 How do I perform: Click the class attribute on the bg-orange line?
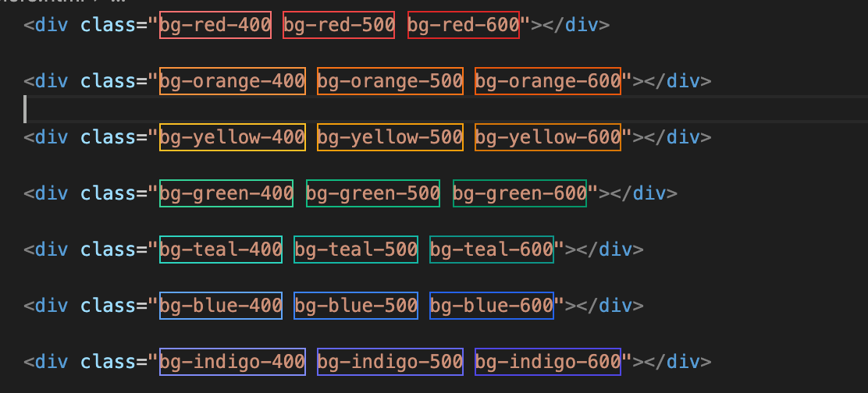(108, 81)
